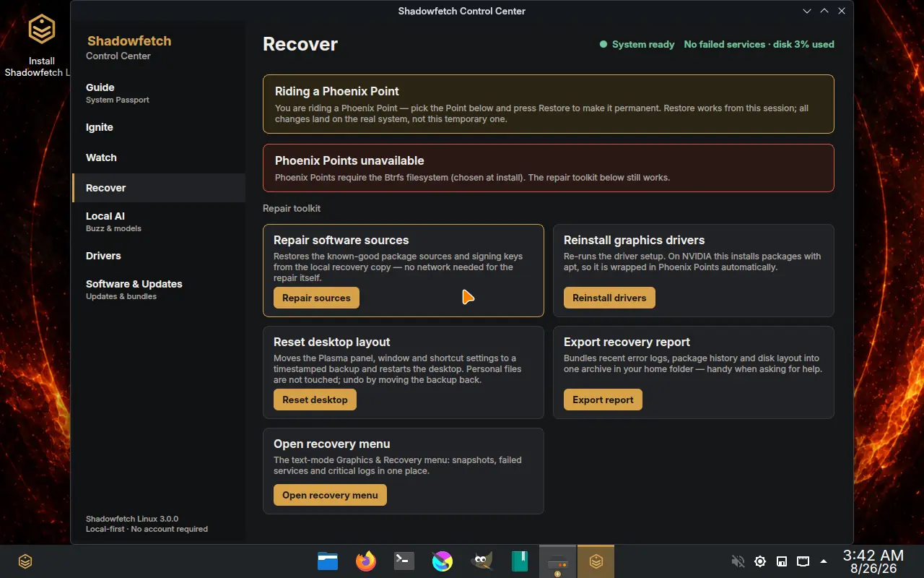
Task: Go to the Guide System Passport page
Action: point(159,93)
